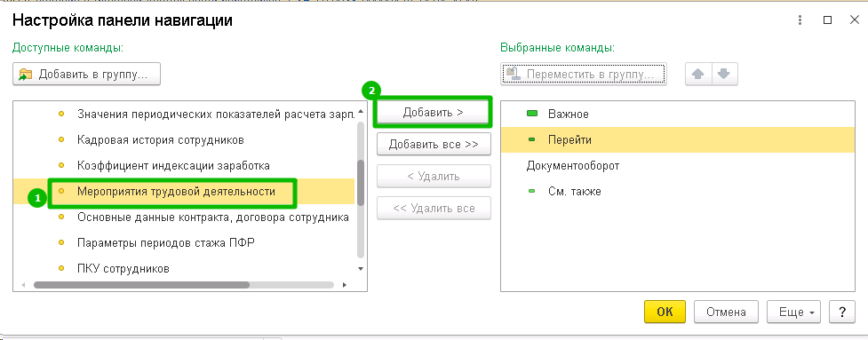Select the Важное group in selected commands

(678, 115)
